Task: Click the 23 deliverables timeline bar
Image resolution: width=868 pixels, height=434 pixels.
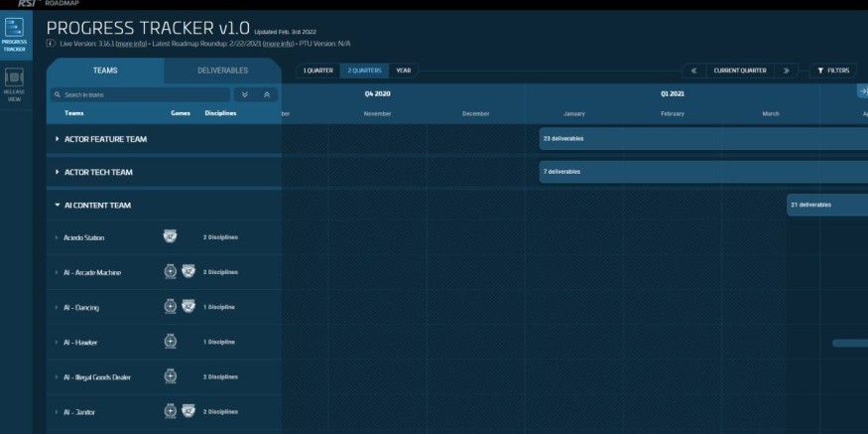Action: coord(703,139)
